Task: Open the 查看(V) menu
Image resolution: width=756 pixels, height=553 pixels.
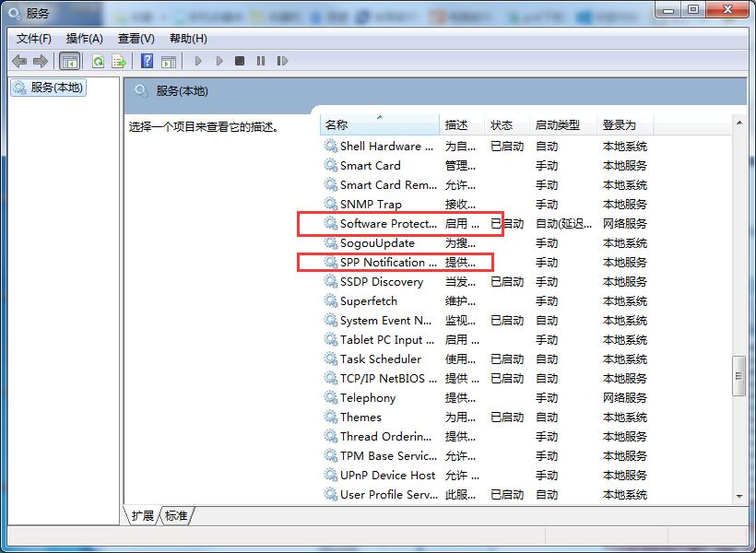Action: [x=135, y=38]
